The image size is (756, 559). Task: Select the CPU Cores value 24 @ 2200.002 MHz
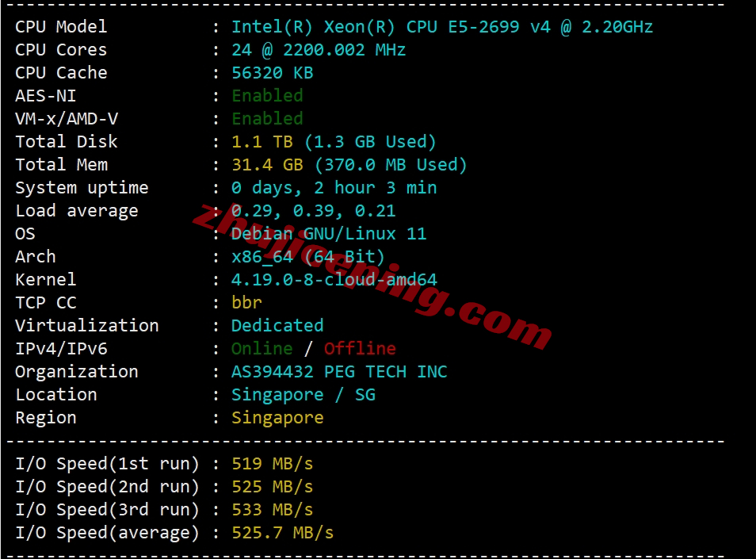coord(319,50)
